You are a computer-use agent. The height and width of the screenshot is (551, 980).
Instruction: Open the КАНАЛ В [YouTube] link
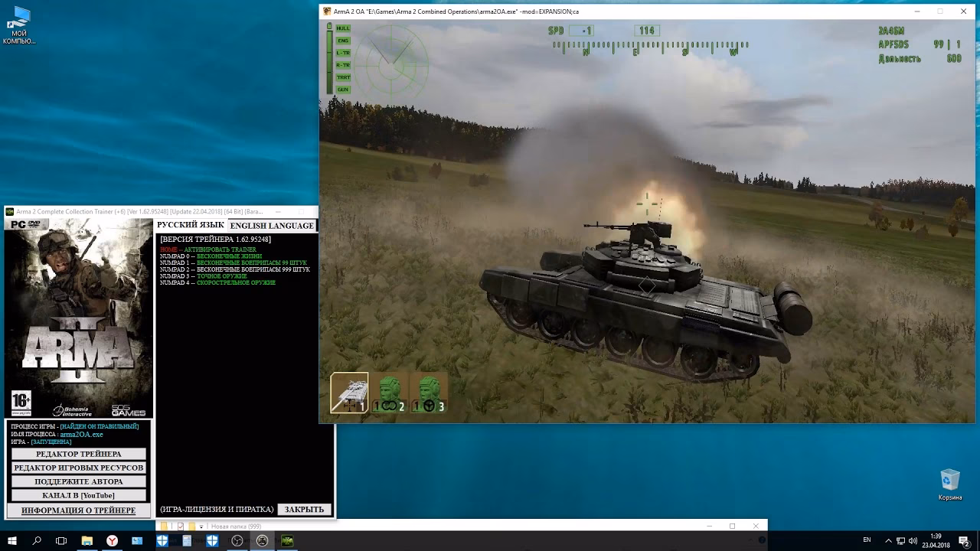(78, 495)
